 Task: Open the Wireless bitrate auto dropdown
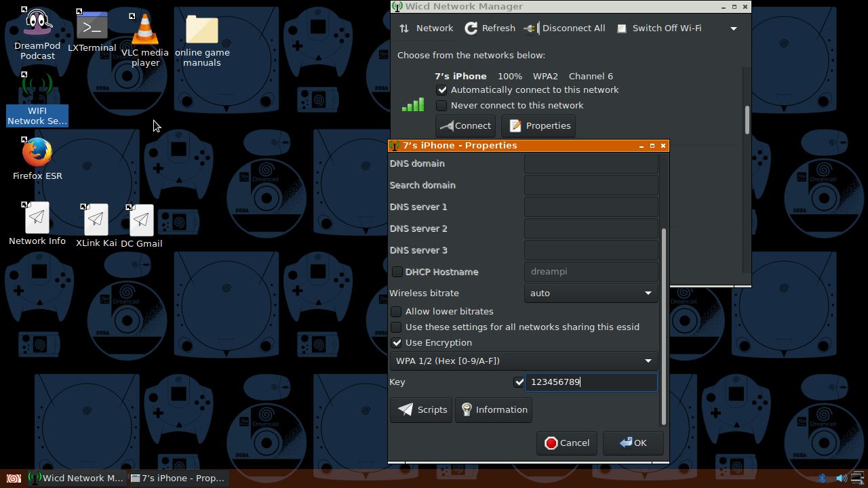pyautogui.click(x=591, y=293)
